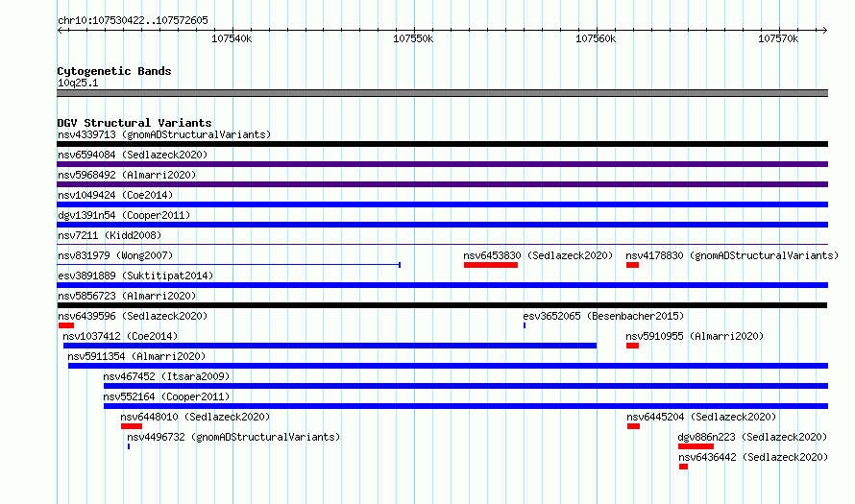Open nsv467452 (Itsara2009) label
This screenshot has height=504, width=855.
(166, 376)
